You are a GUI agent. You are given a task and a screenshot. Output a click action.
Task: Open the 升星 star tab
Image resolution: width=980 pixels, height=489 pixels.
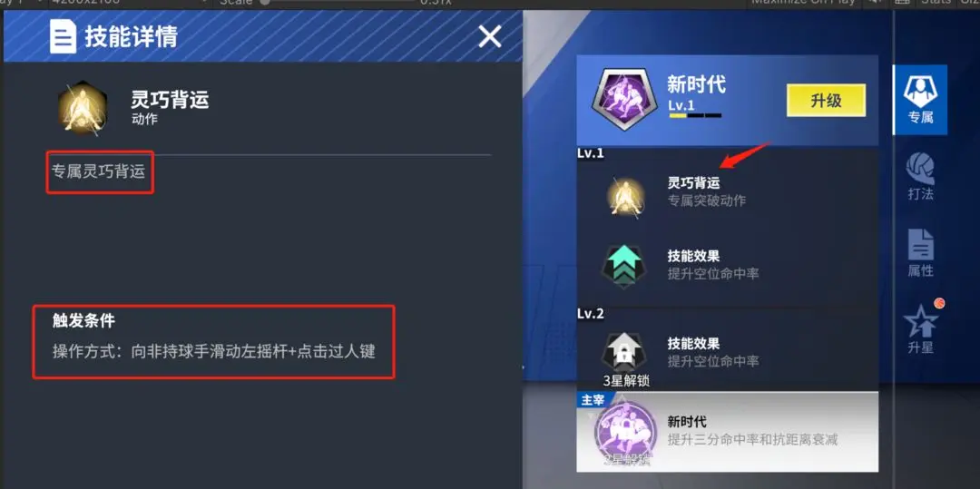[922, 328]
